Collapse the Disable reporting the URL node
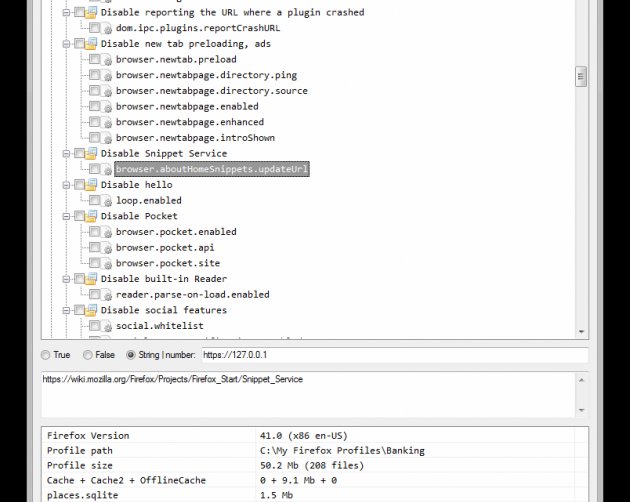The height and width of the screenshot is (502, 630). pyautogui.click(x=66, y=12)
